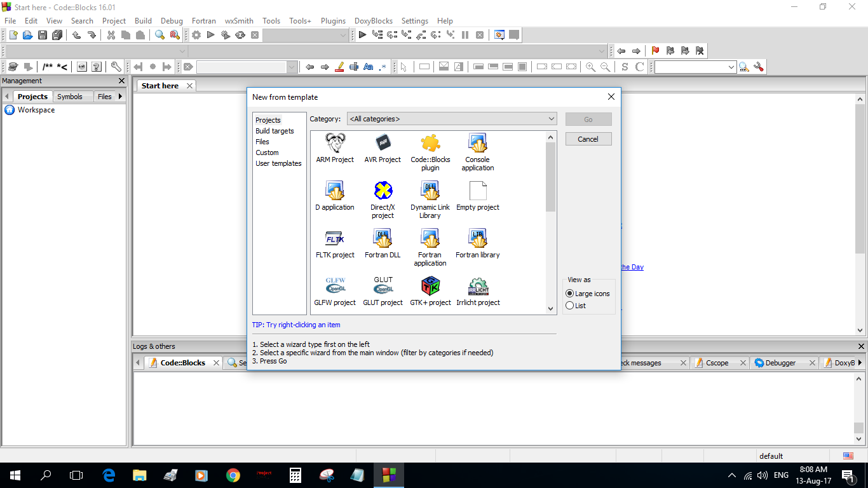The image size is (868, 488).
Task: Click the Find magnifier toolbar icon
Action: point(160,35)
